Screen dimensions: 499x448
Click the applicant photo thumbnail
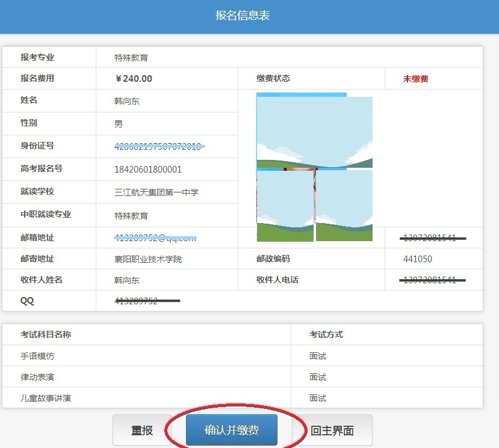point(314,167)
